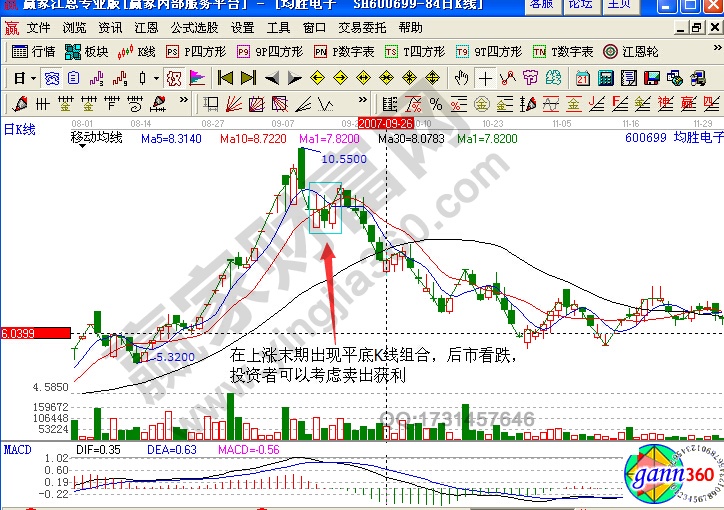The width and height of the screenshot is (724, 510).
Task: Open the candlestick style dropdown arrow
Action: point(156,79)
